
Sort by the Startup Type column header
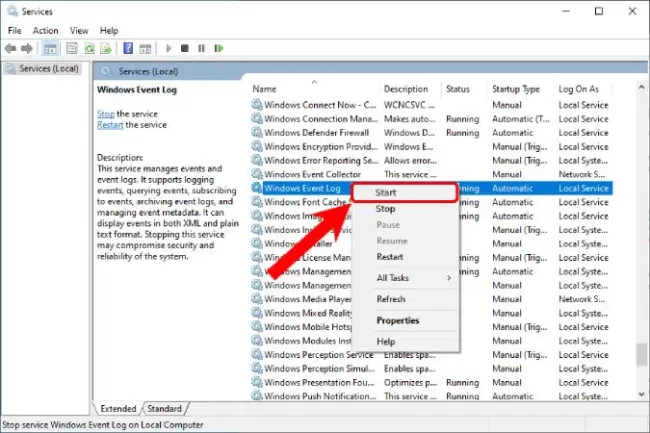coord(521,89)
